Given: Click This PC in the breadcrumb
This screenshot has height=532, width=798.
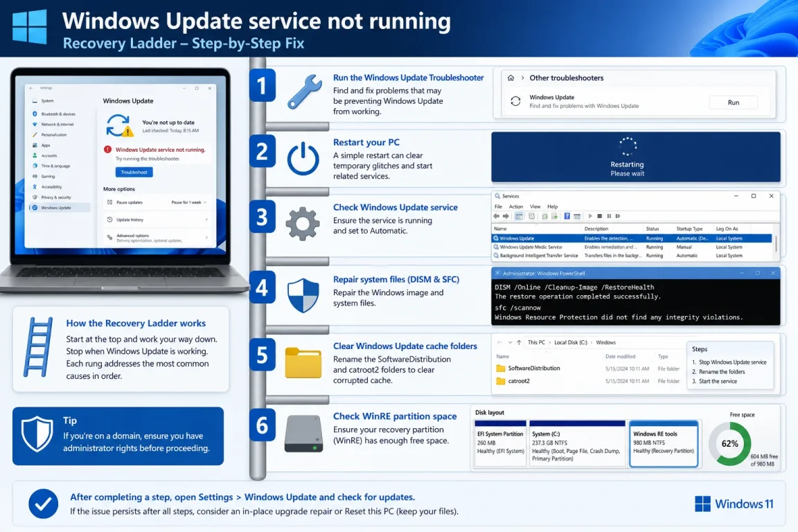Looking at the screenshot, I should [536, 342].
